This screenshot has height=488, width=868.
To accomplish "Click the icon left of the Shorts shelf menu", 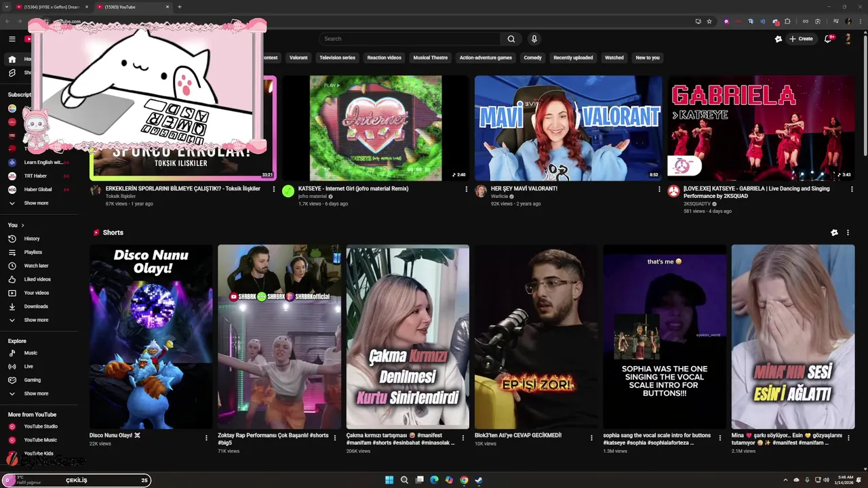I will [x=834, y=232].
